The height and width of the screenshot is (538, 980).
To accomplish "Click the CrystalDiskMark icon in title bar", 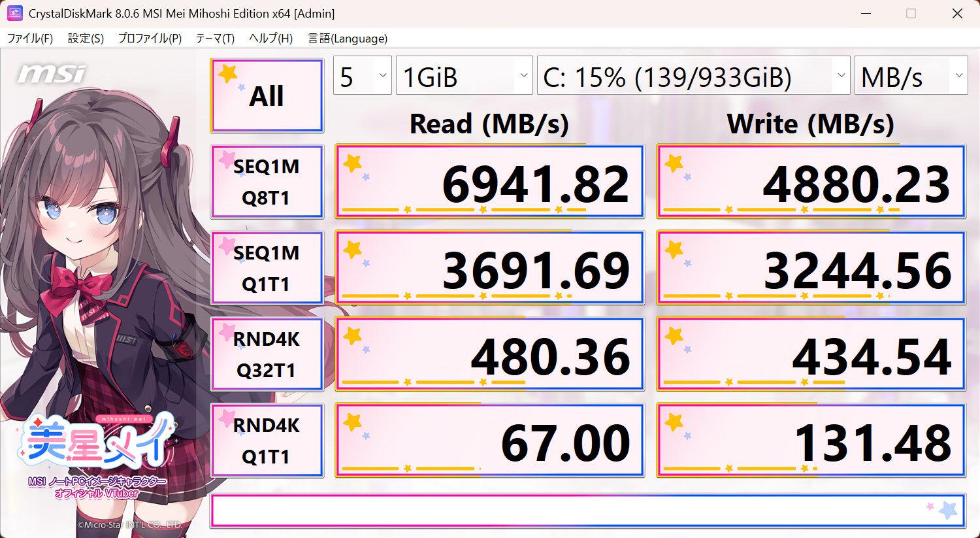I will [14, 13].
